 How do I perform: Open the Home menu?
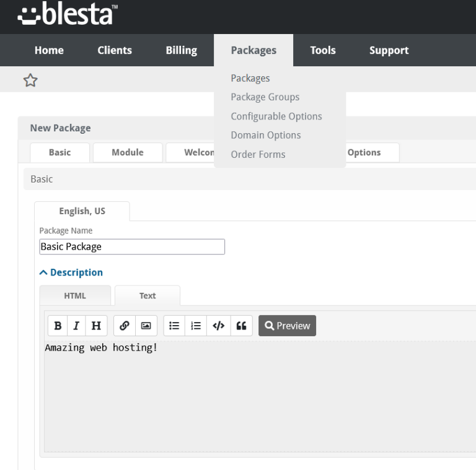pyautogui.click(x=49, y=50)
